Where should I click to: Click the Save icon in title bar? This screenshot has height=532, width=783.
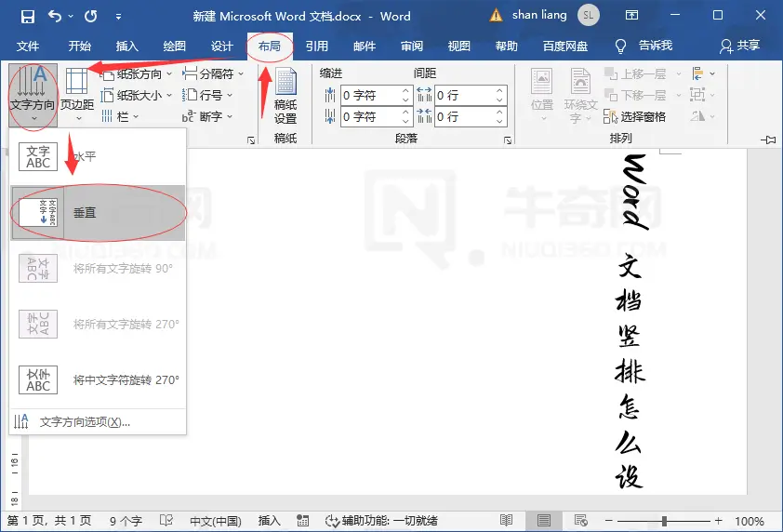tap(28, 17)
